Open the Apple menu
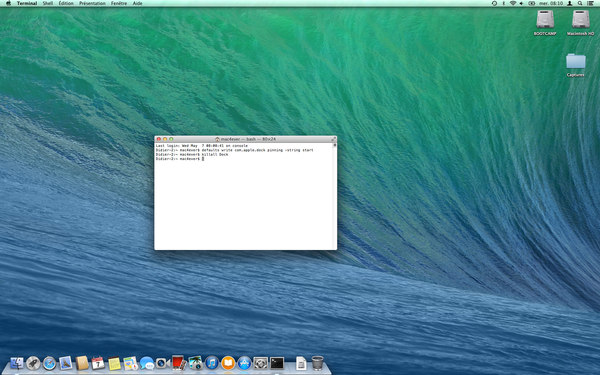This screenshot has height=375, width=600. [x=8, y=3]
